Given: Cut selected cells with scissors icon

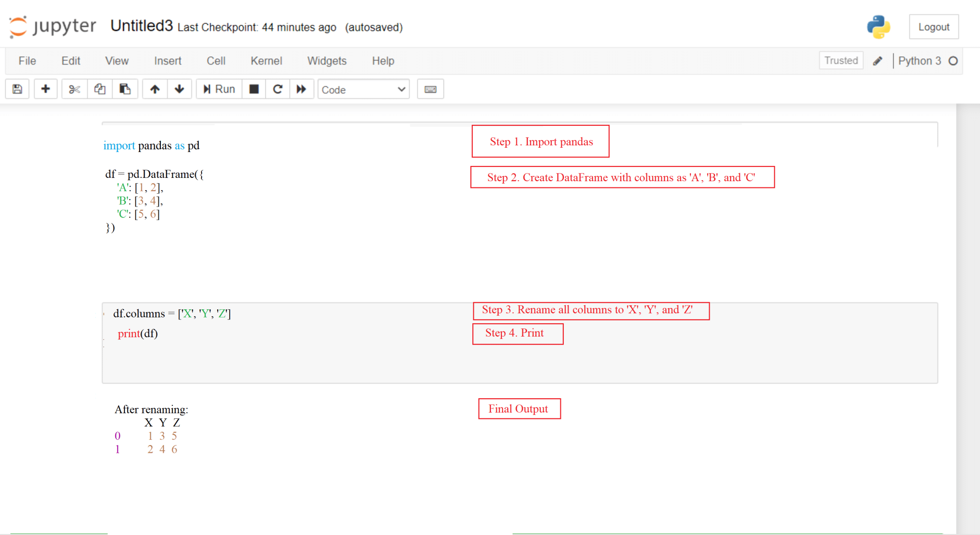Looking at the screenshot, I should [74, 89].
